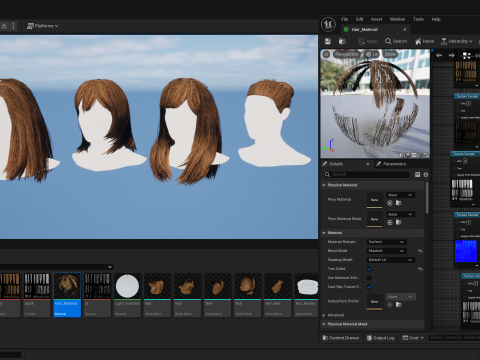Open the Phys Material None dropdown
The width and height of the screenshot is (480, 360).
[x=400, y=195]
